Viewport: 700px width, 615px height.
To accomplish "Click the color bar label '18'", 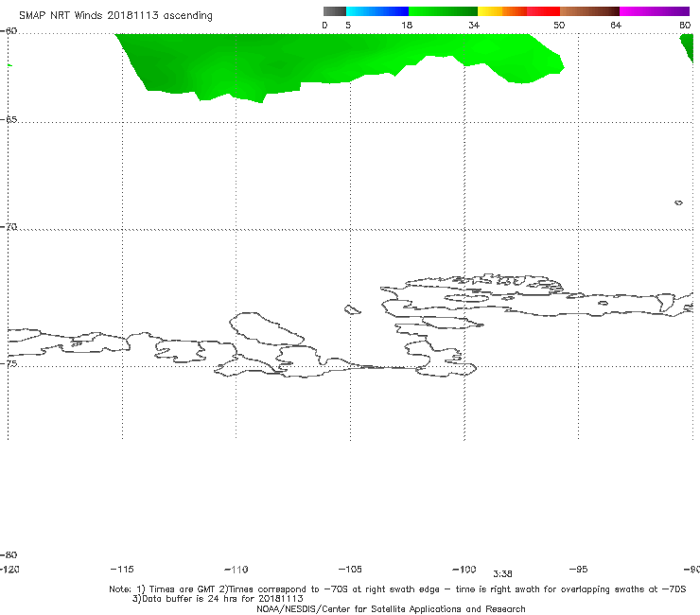I will pos(407,25).
